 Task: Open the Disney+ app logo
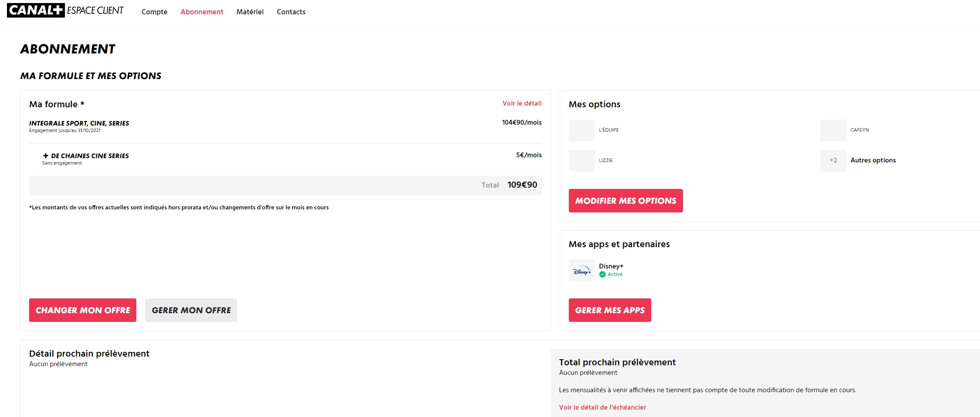[581, 270]
